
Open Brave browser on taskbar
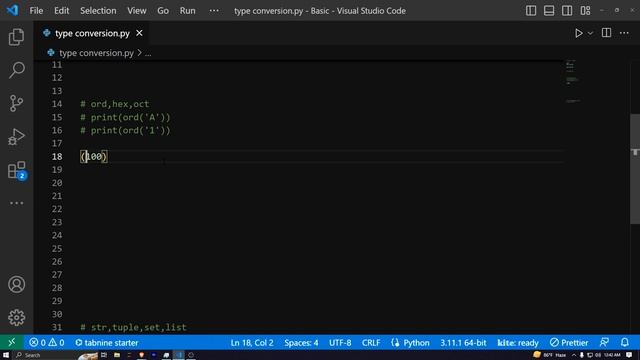[141, 355]
